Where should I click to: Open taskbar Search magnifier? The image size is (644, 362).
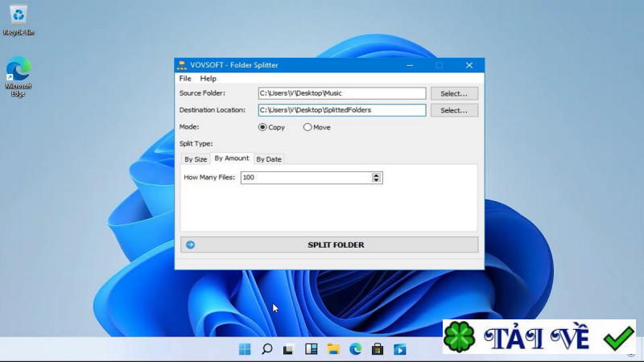tap(266, 349)
